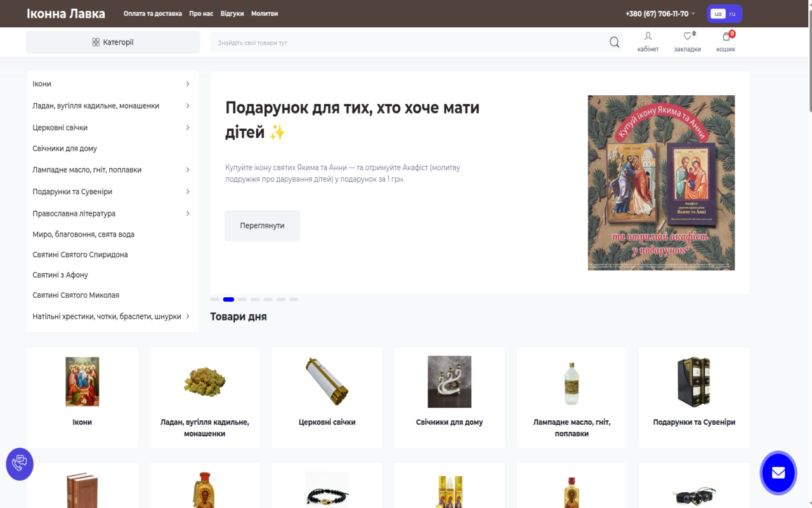The image size is (812, 508).
Task: Select the third carousel slide indicator
Action: [x=242, y=299]
